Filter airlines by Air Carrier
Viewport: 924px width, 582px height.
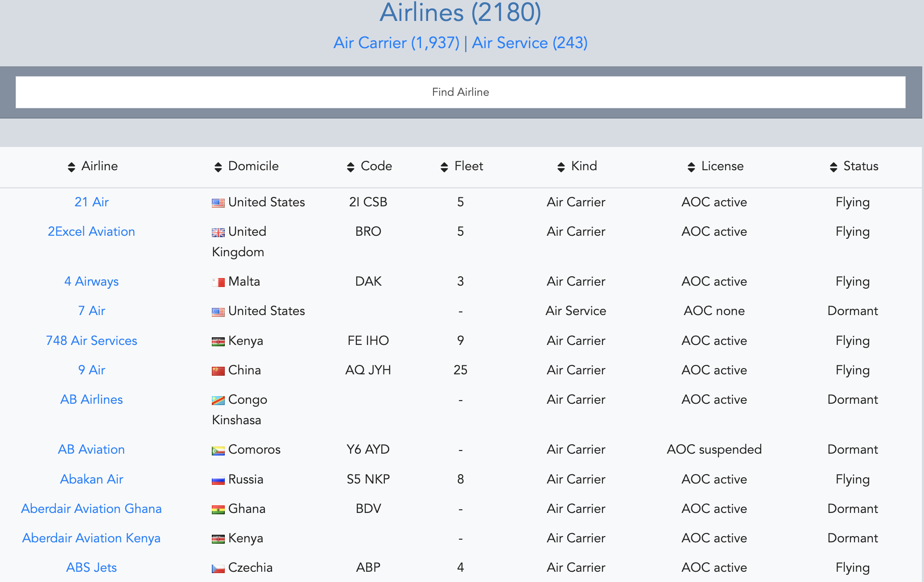click(x=397, y=43)
